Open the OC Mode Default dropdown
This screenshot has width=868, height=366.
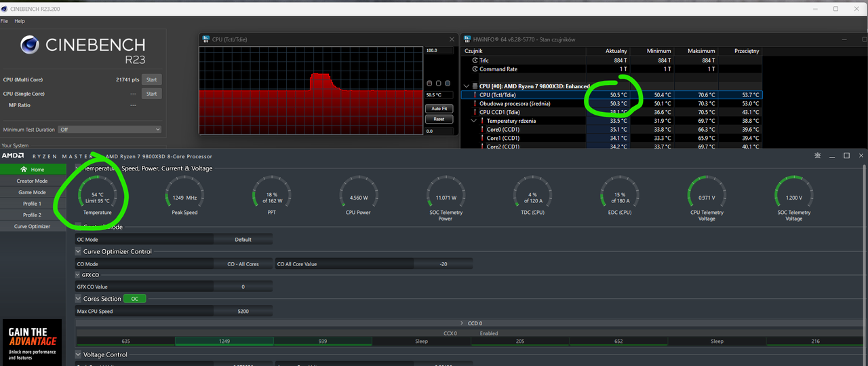click(243, 239)
